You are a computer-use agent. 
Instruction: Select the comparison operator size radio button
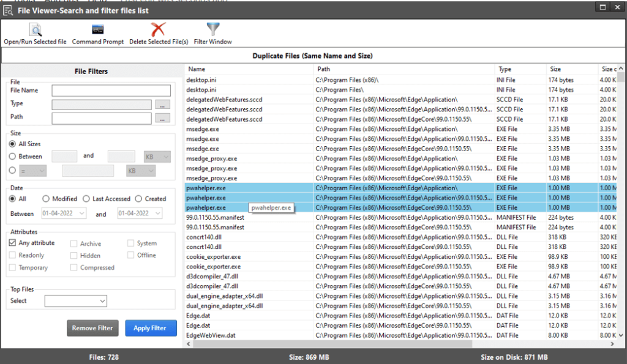pyautogui.click(x=12, y=170)
